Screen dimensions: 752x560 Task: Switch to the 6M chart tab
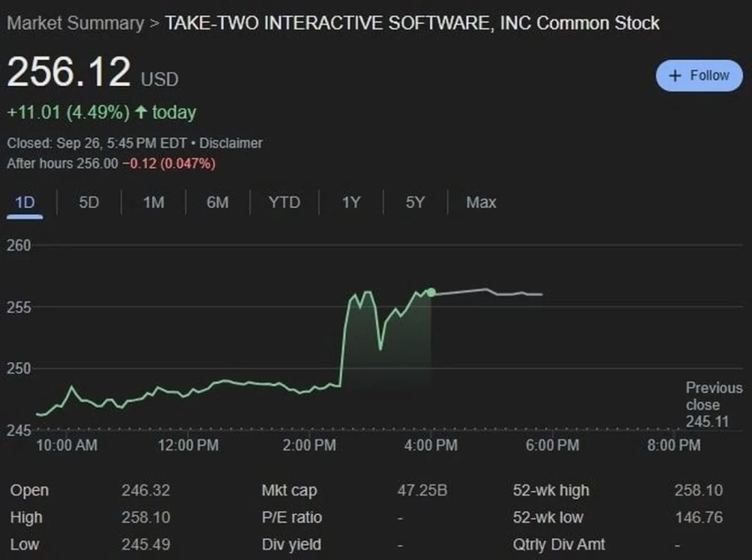[218, 203]
